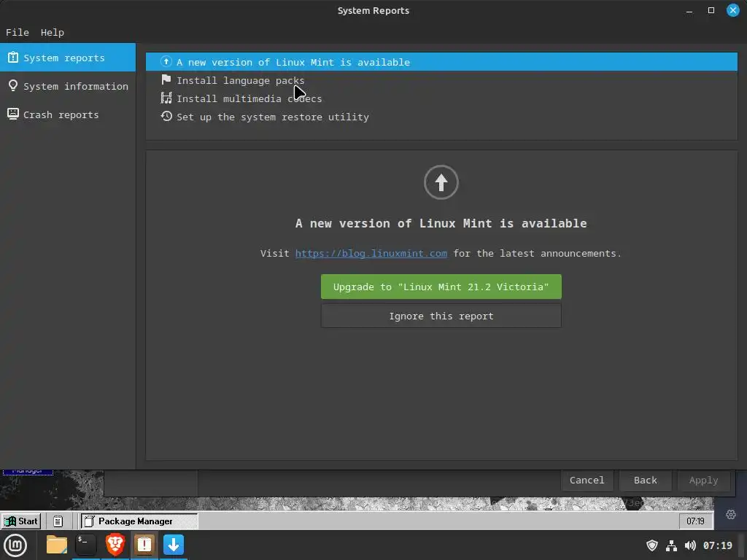
Task: Click the flag icon for language packs
Action: (x=166, y=79)
